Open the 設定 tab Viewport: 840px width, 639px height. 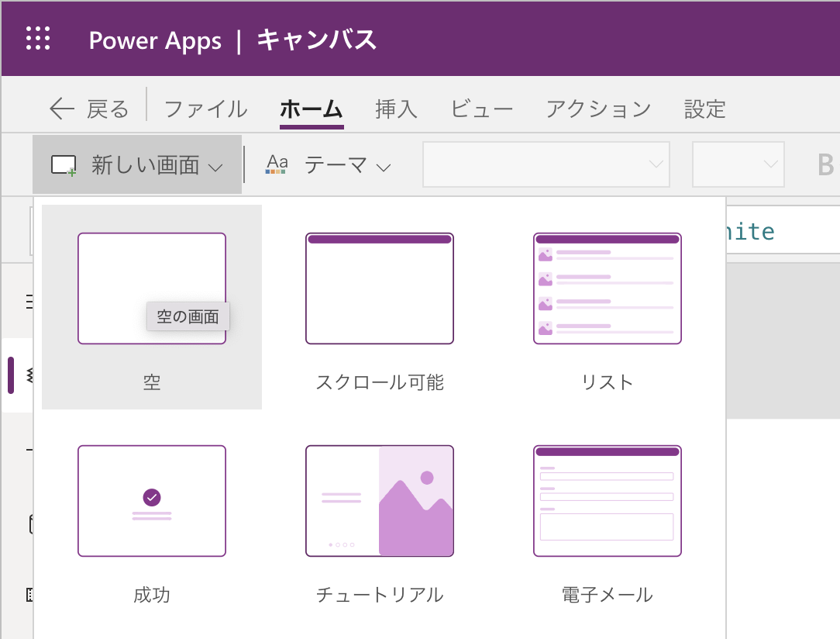pyautogui.click(x=704, y=109)
